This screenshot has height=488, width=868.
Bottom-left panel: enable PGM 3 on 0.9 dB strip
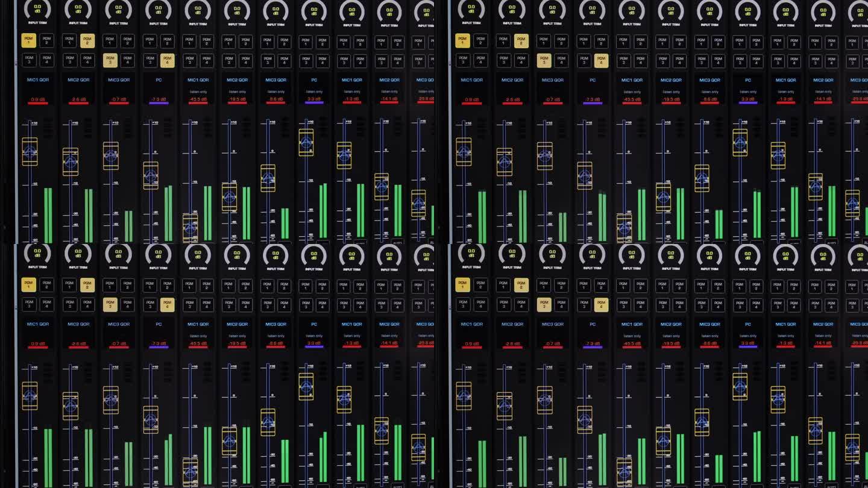coord(29,304)
